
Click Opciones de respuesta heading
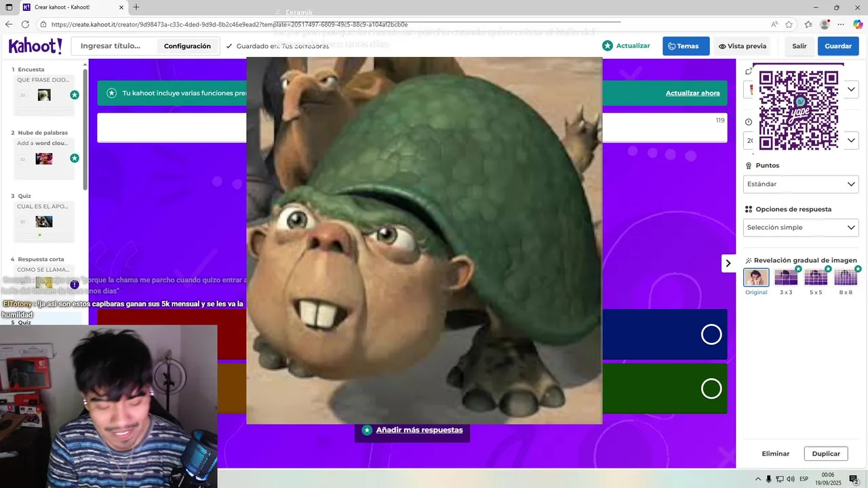click(x=793, y=209)
